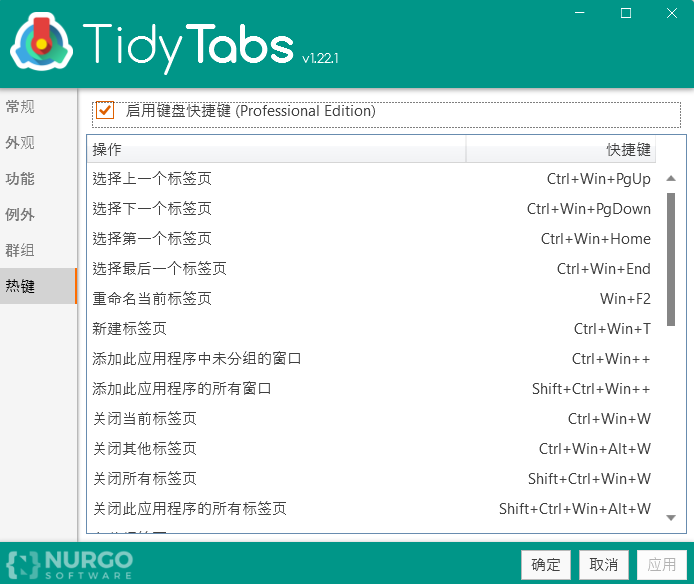Image resolution: width=694 pixels, height=584 pixels.
Task: Click the Ctrl+Win+PgDown shortcut value
Action: (x=589, y=209)
